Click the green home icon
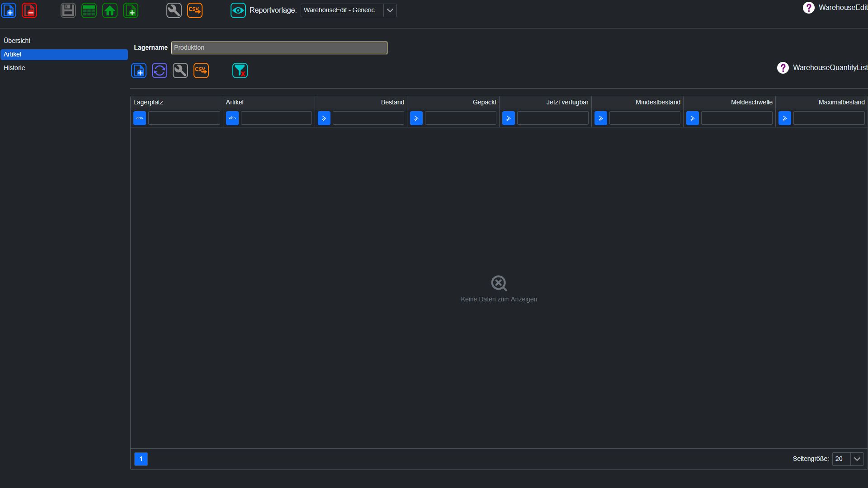 pyautogui.click(x=110, y=10)
